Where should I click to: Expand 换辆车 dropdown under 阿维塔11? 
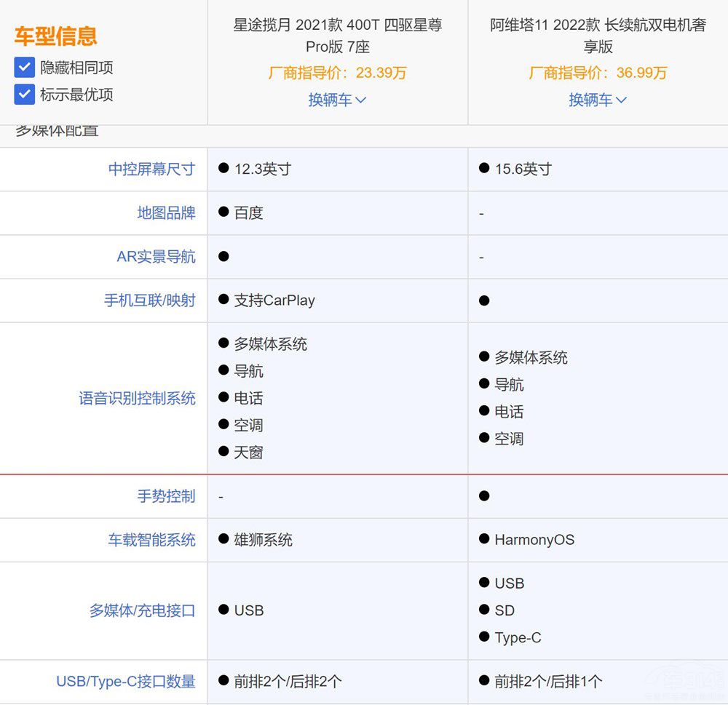[598, 100]
